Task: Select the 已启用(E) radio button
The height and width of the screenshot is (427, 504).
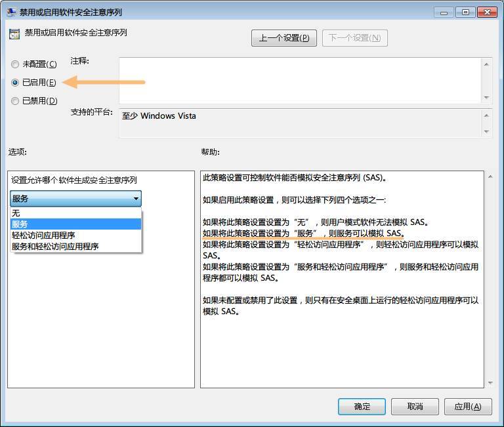Action: coord(15,83)
